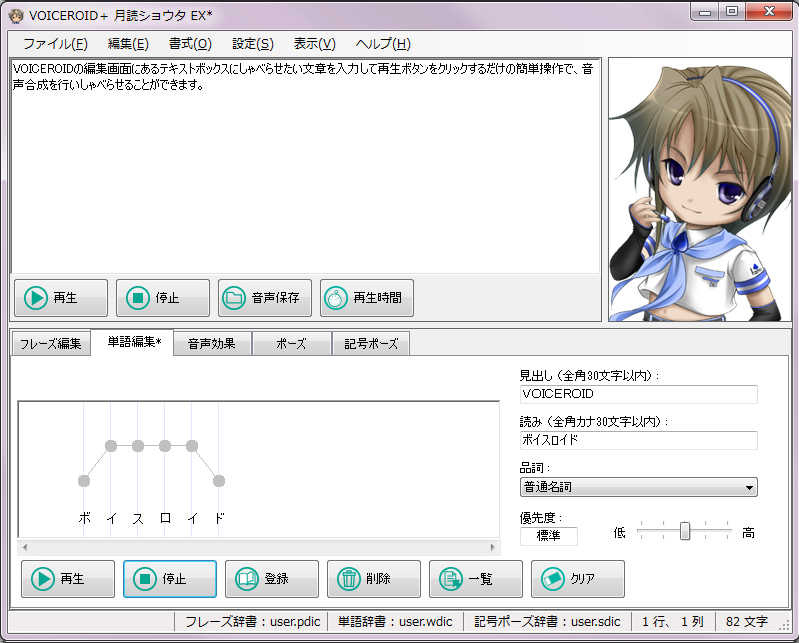
Task: Click the 音声保存 folder button
Action: 264,298
